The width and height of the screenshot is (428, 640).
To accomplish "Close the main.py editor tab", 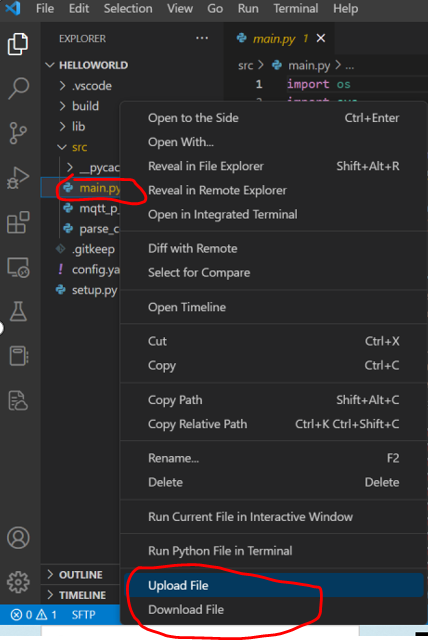I will tap(321, 38).
